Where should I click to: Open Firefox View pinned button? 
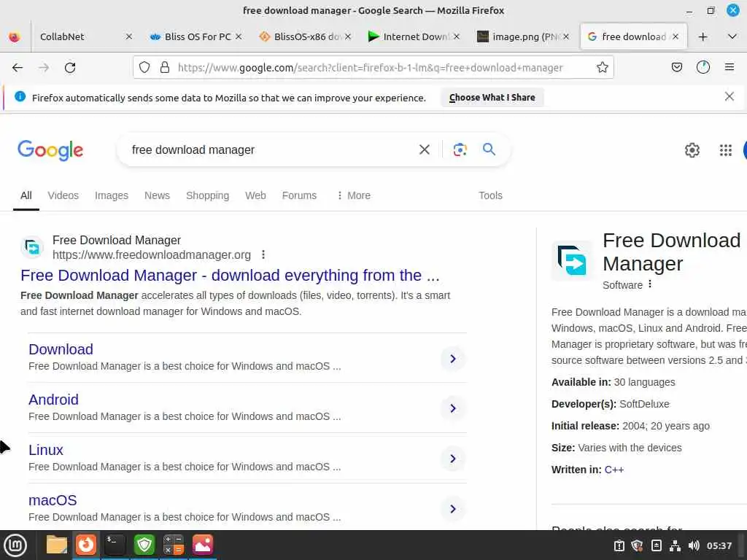(15, 36)
